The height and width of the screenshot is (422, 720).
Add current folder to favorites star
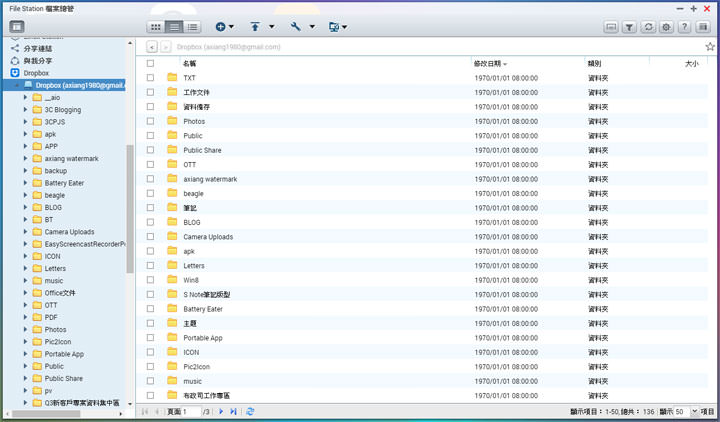[x=710, y=46]
